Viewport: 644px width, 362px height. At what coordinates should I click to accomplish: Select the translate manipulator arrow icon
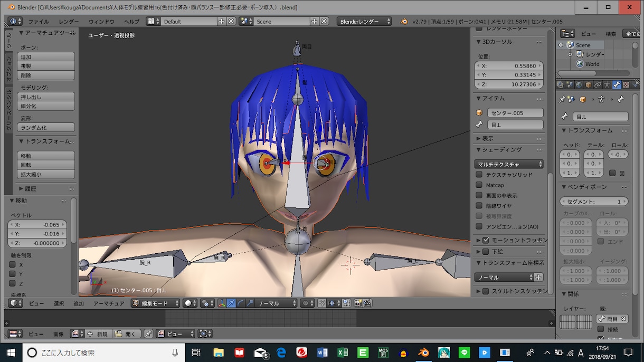point(231,303)
